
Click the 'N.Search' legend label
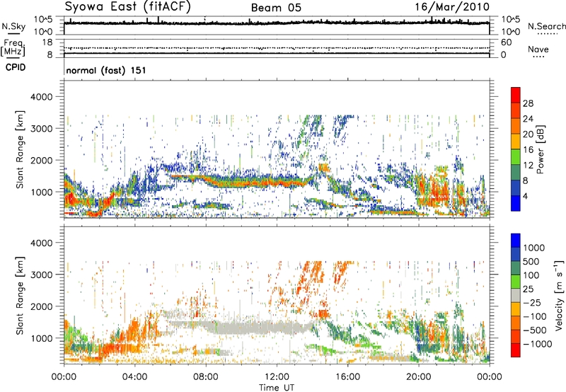[547, 26]
